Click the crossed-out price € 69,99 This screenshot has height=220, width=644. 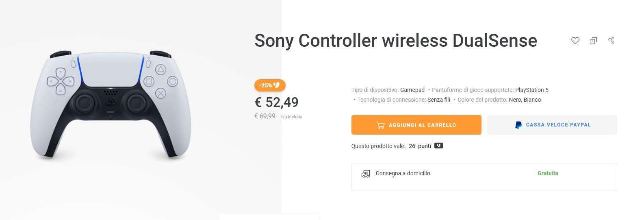click(265, 116)
